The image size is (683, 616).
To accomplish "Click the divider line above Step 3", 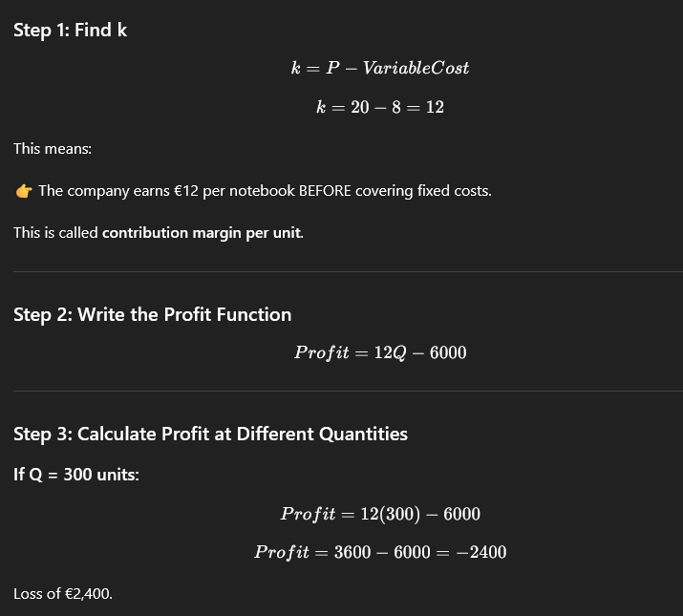I will (341, 391).
